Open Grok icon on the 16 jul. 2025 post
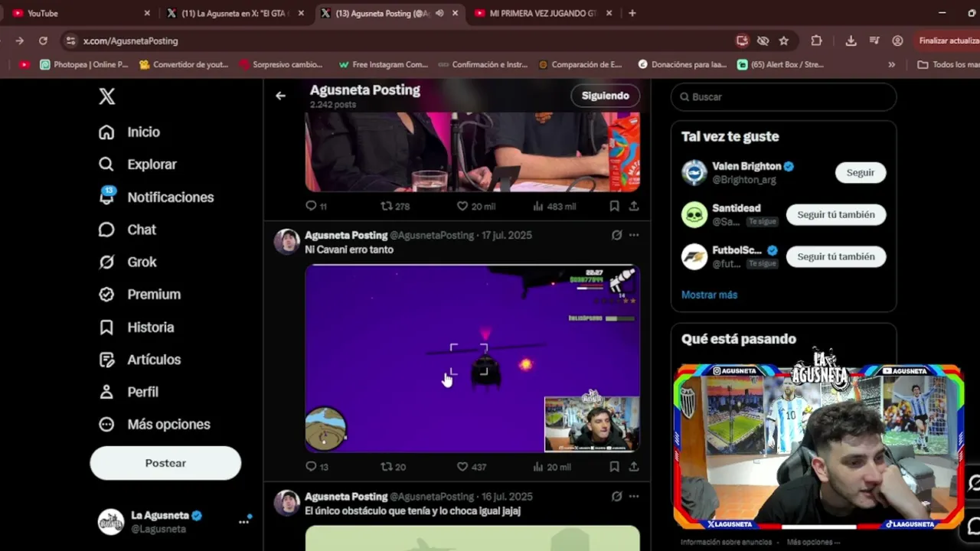 pos(616,497)
